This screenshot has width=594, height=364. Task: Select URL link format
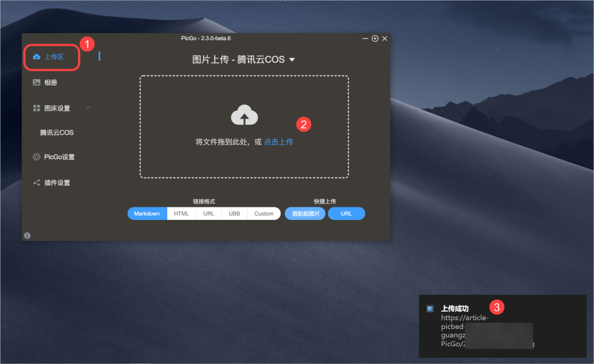pos(209,214)
